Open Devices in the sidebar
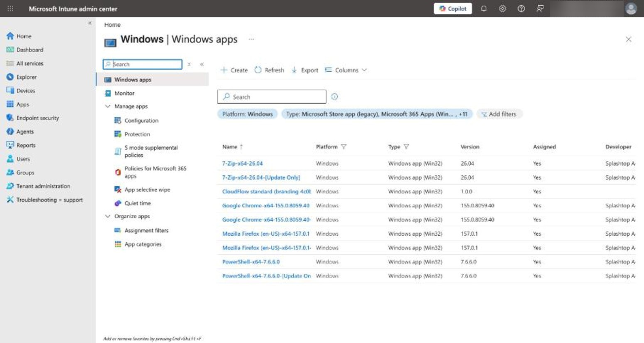The height and width of the screenshot is (343, 644). coord(26,91)
